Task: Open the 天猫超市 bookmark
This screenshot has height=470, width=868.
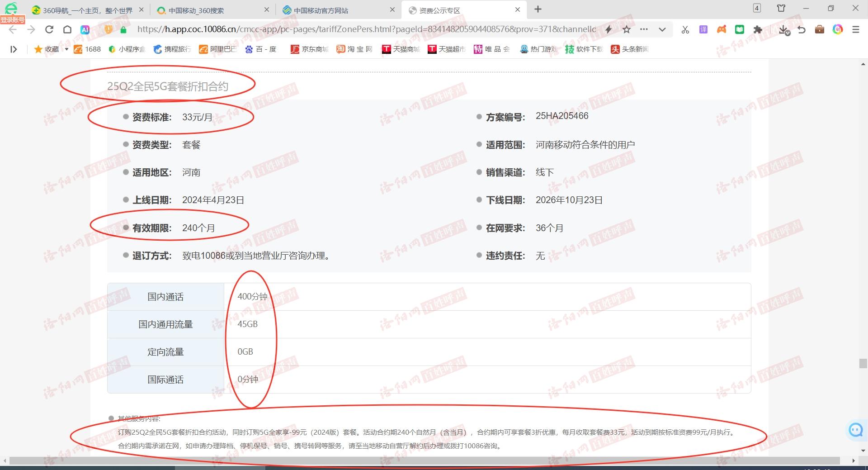Action: click(447, 49)
